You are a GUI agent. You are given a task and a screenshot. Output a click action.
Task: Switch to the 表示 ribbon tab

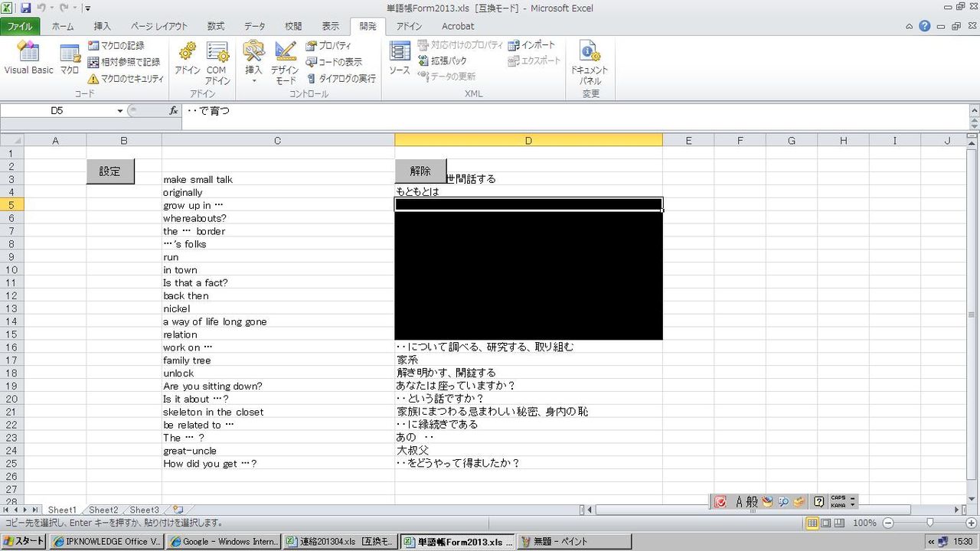(330, 26)
